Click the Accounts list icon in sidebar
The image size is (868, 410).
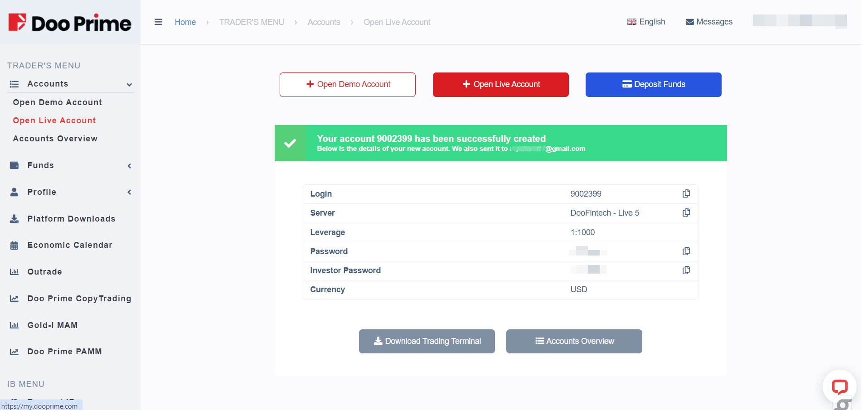click(15, 84)
